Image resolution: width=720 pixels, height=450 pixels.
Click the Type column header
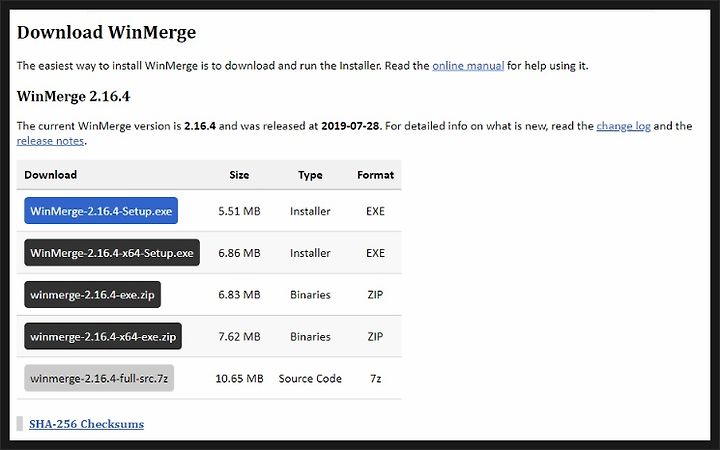(310, 175)
